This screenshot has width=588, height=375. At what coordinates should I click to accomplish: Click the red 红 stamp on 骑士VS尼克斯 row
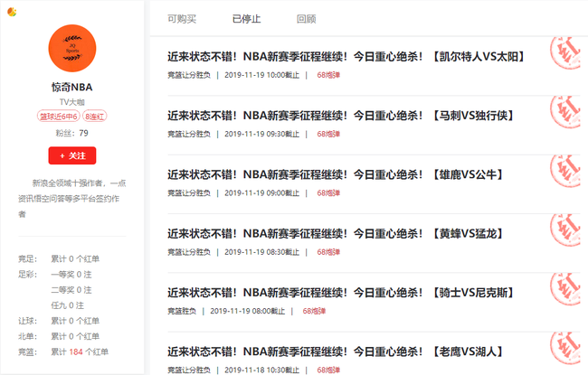pos(565,289)
